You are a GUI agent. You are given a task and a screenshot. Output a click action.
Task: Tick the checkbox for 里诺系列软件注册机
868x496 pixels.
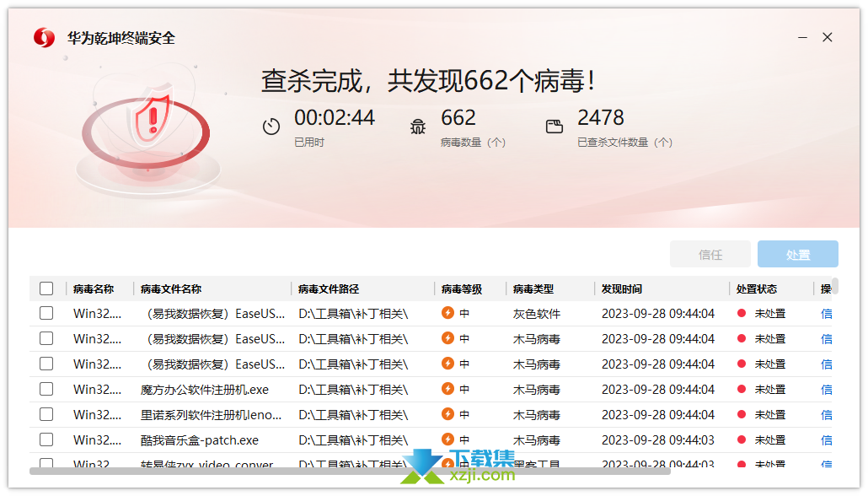(x=46, y=414)
